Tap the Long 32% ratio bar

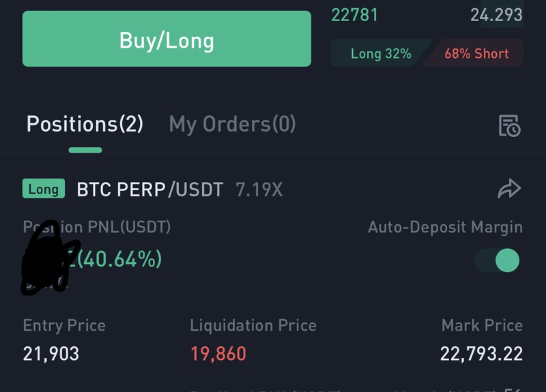(381, 53)
